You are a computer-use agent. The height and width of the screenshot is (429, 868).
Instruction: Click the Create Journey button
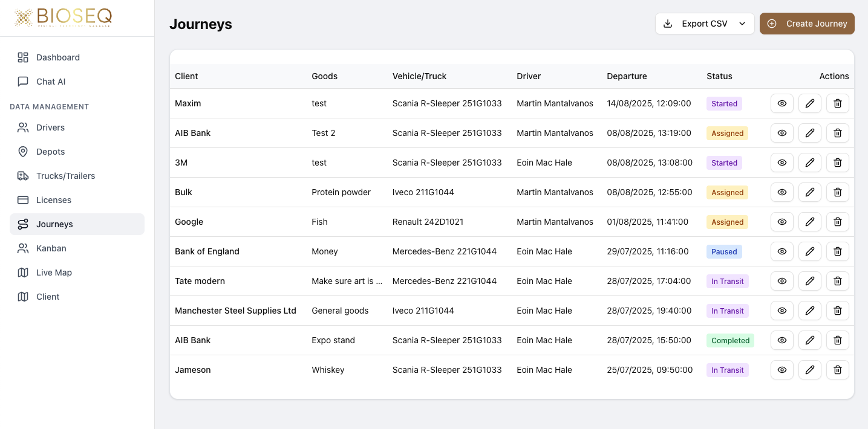tap(806, 24)
